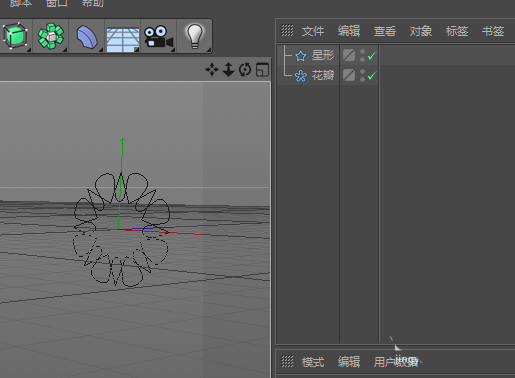The image size is (515, 378).
Task: Expand the Light tool flyout arrow
Action: 209,50
